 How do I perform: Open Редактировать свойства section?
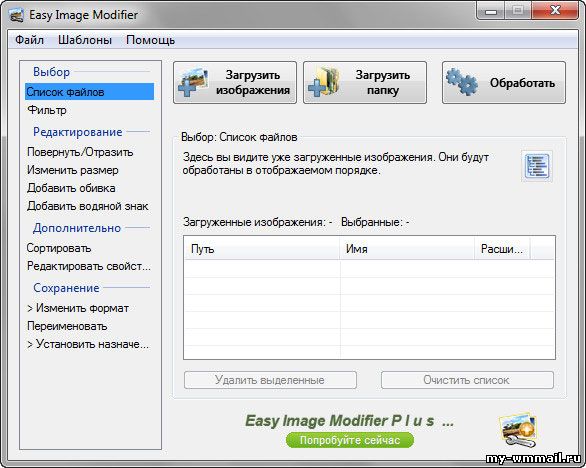tap(89, 266)
